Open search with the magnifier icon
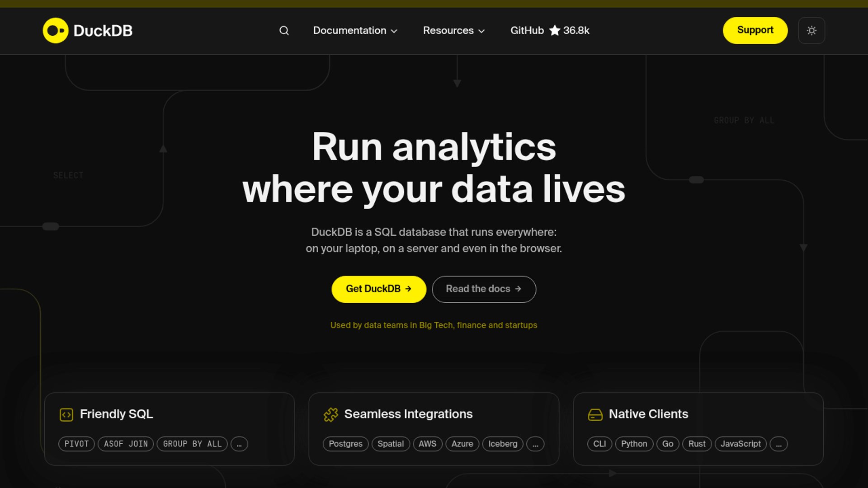This screenshot has height=488, width=868. (284, 31)
